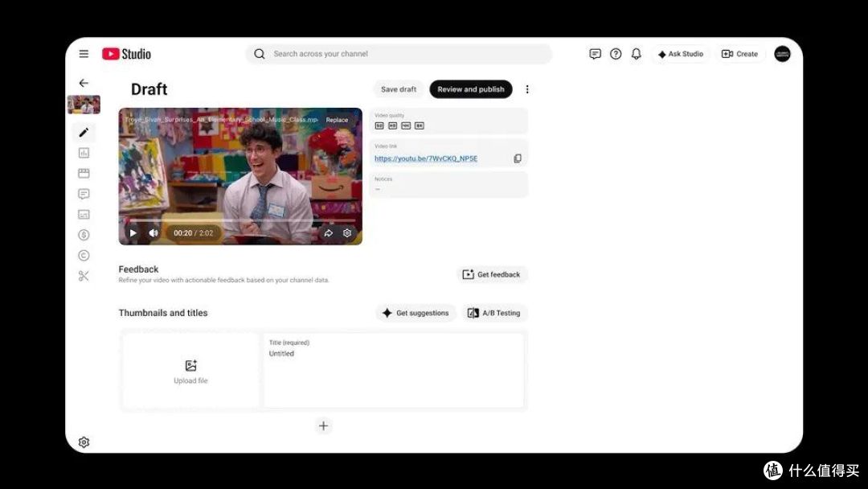The image size is (868, 489).
Task: Click the Title (required) text field
Action: [x=394, y=371]
